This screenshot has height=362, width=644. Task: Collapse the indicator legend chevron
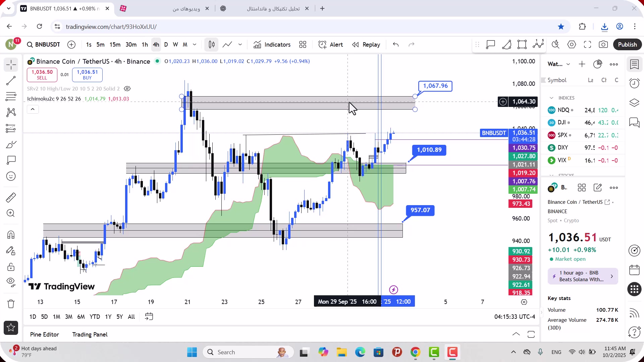pos(33,109)
